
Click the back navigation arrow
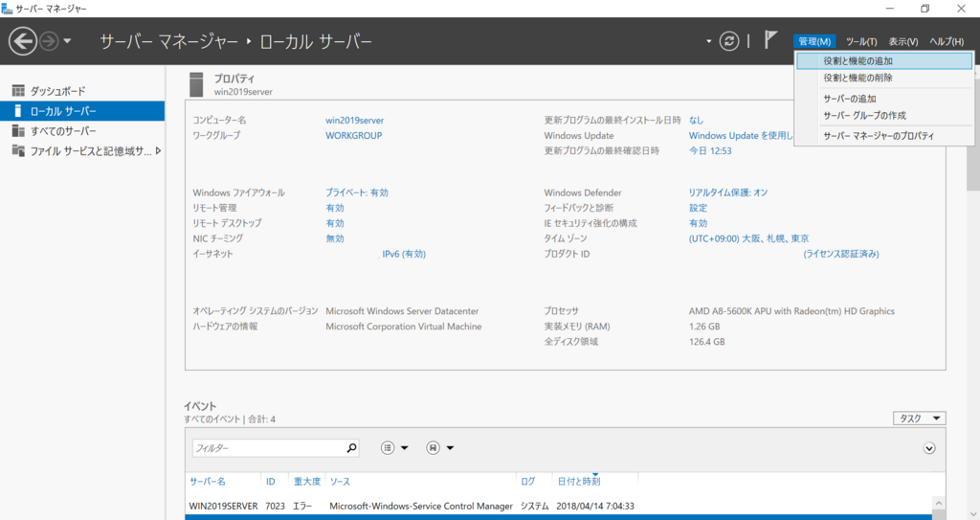(x=23, y=41)
